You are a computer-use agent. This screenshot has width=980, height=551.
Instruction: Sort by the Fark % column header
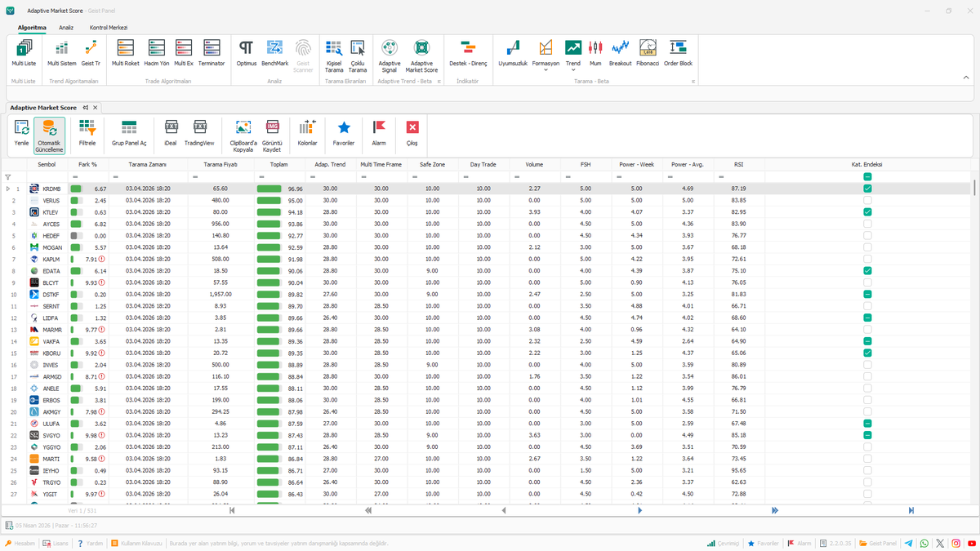[x=87, y=164]
